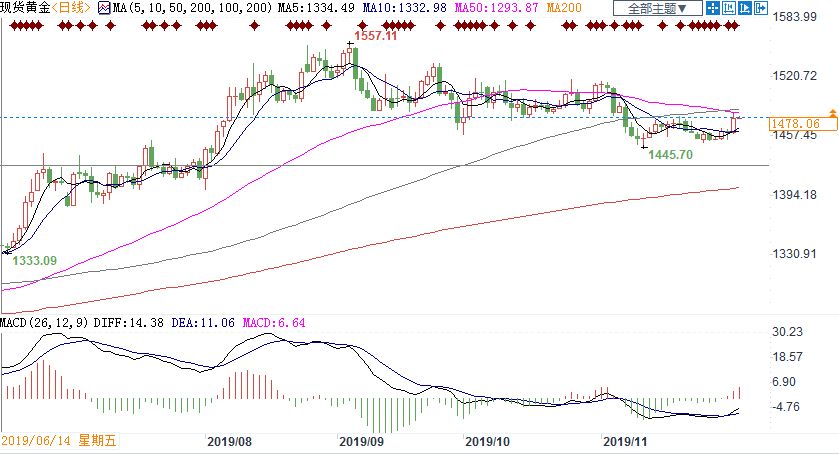Click the DIFF:14.38 value

click(128, 323)
